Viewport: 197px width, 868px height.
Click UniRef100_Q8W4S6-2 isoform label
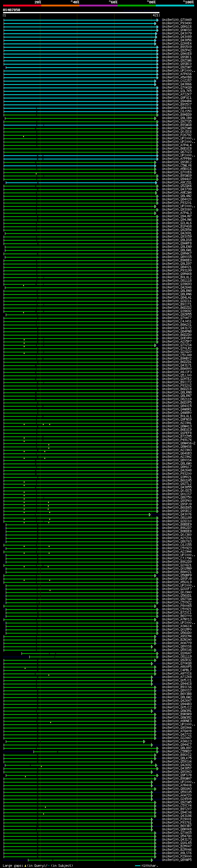tap(179, 443)
